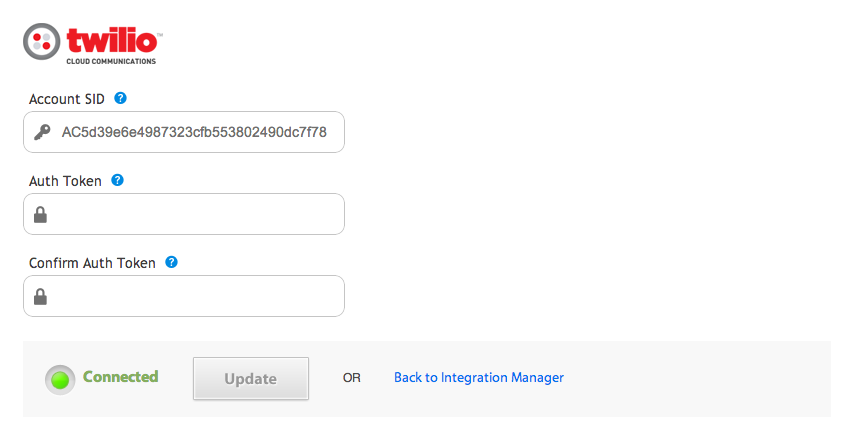Click the Confirm Auth Token label
The image size is (854, 437).
92,263
